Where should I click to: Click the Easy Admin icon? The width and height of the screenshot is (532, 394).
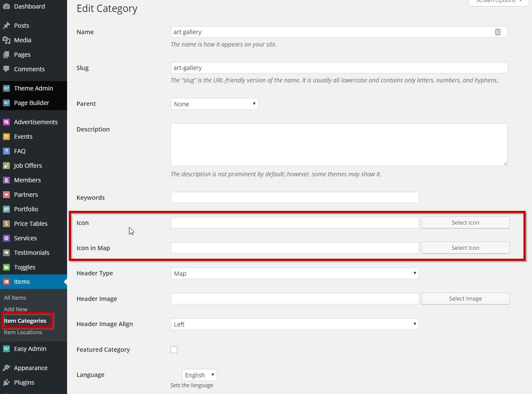[x=6, y=349]
